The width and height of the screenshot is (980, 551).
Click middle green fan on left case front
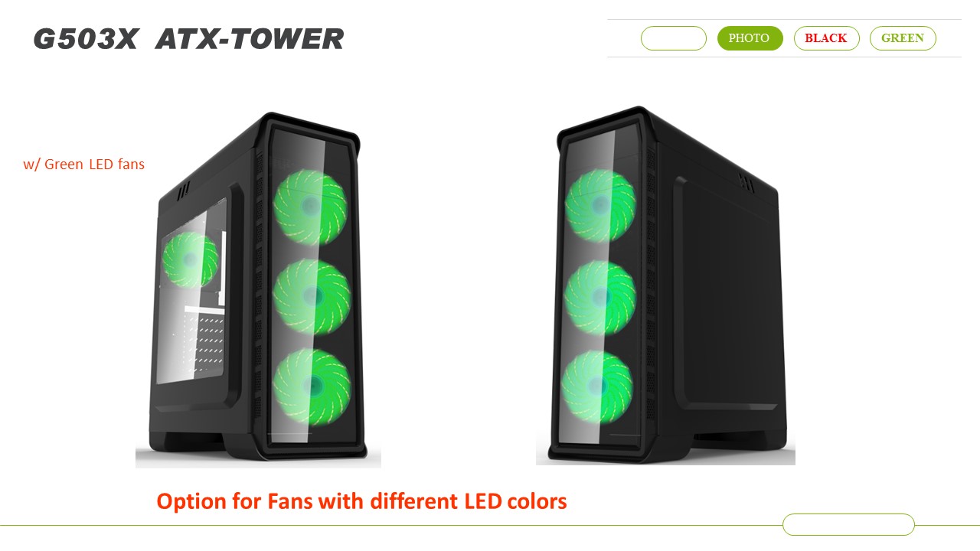coord(312,296)
